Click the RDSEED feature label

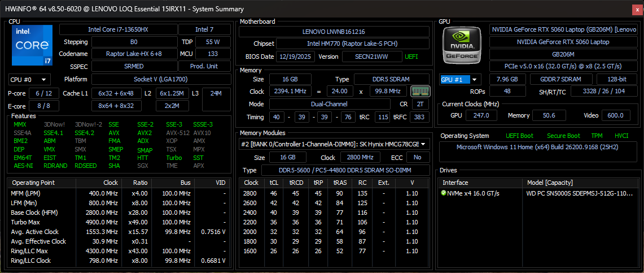86,166
